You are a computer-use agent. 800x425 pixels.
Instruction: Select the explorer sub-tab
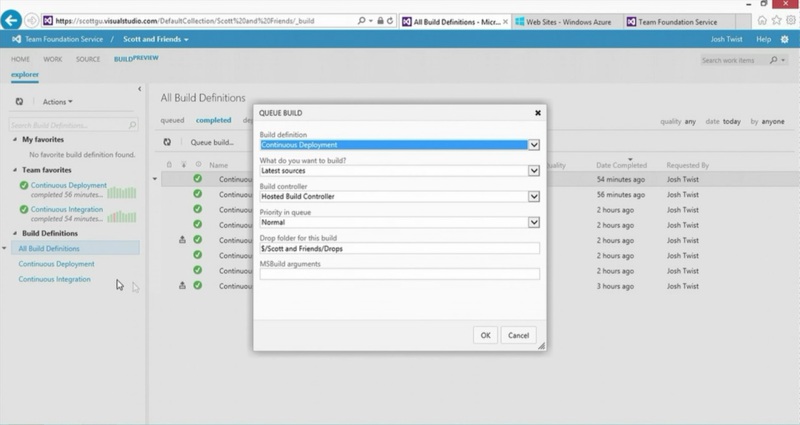coord(24,74)
